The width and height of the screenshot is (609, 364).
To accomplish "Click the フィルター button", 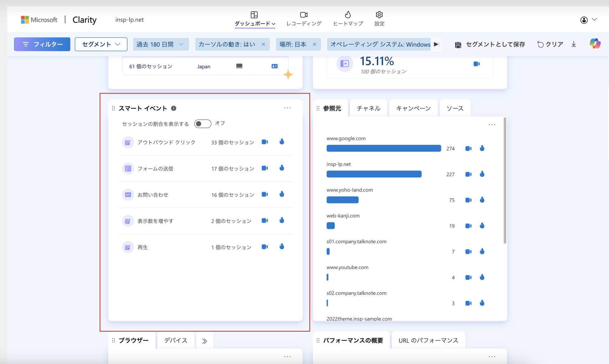I will point(42,44).
